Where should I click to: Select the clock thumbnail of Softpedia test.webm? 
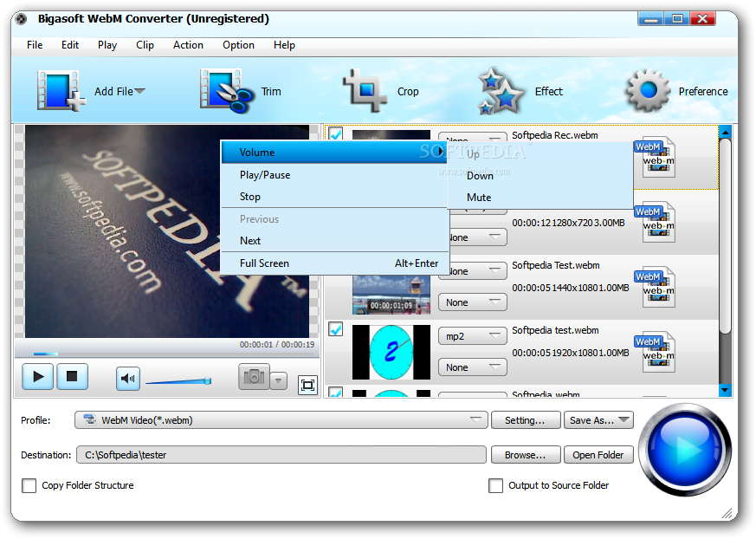tap(391, 352)
